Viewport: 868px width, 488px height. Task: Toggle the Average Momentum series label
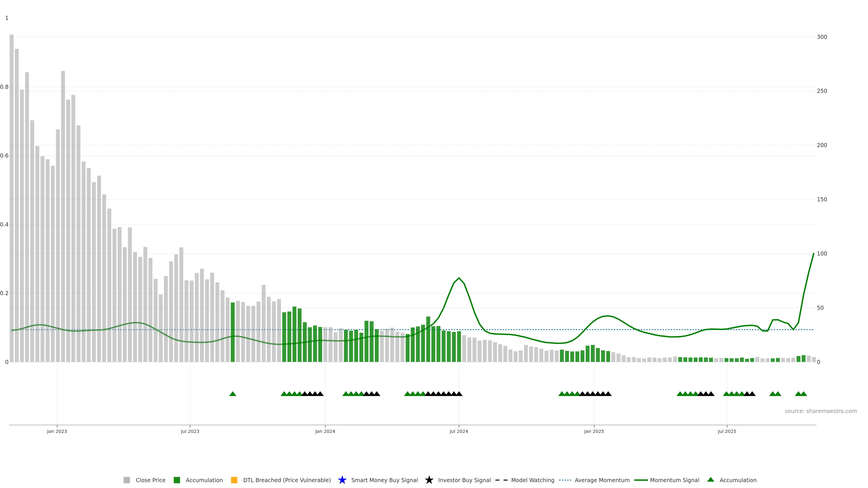[x=602, y=480]
